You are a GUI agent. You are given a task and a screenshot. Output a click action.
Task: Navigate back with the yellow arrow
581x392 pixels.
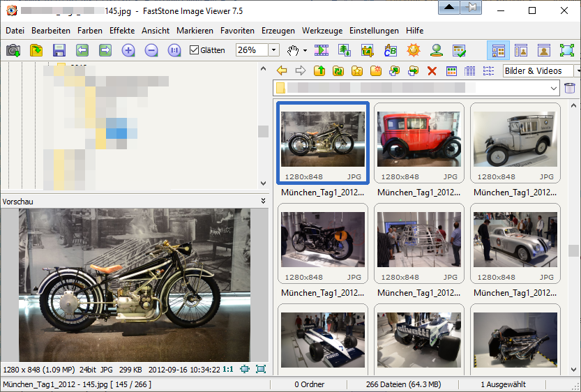[282, 70]
